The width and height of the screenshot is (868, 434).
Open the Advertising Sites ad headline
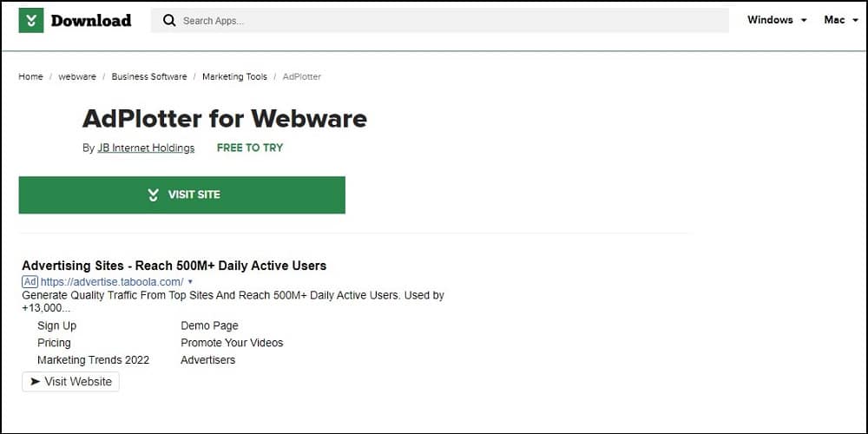[x=174, y=266]
